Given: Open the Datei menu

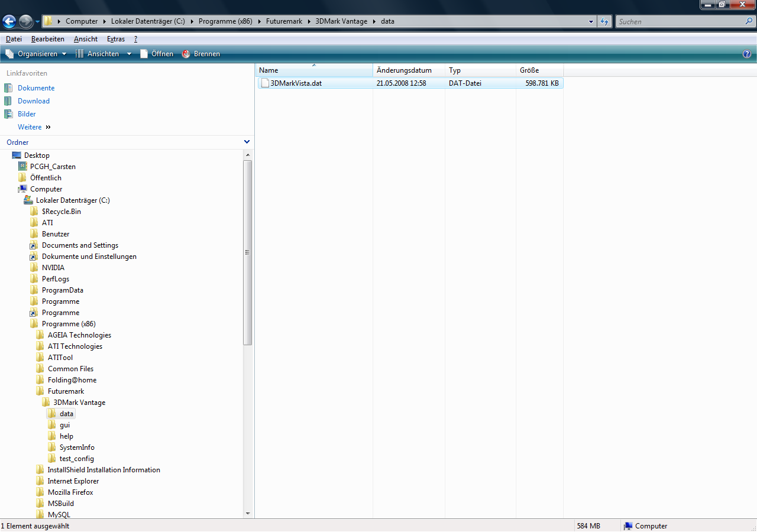Looking at the screenshot, I should tap(14, 39).
